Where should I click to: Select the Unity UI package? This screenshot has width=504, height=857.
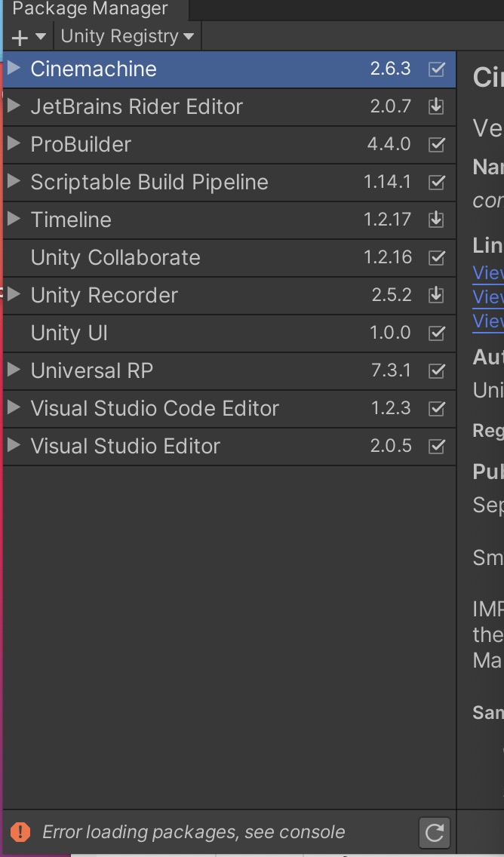click(x=229, y=333)
